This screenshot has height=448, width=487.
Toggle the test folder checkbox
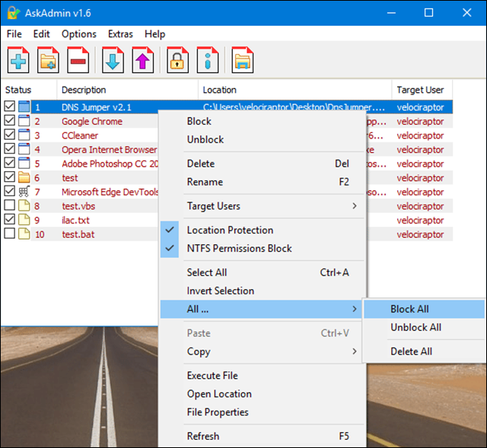(10, 176)
